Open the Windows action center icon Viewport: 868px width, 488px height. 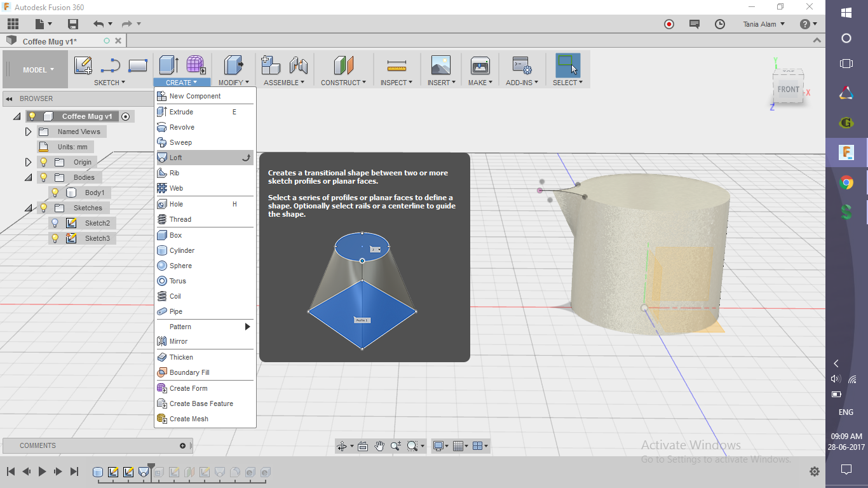pyautogui.click(x=846, y=470)
